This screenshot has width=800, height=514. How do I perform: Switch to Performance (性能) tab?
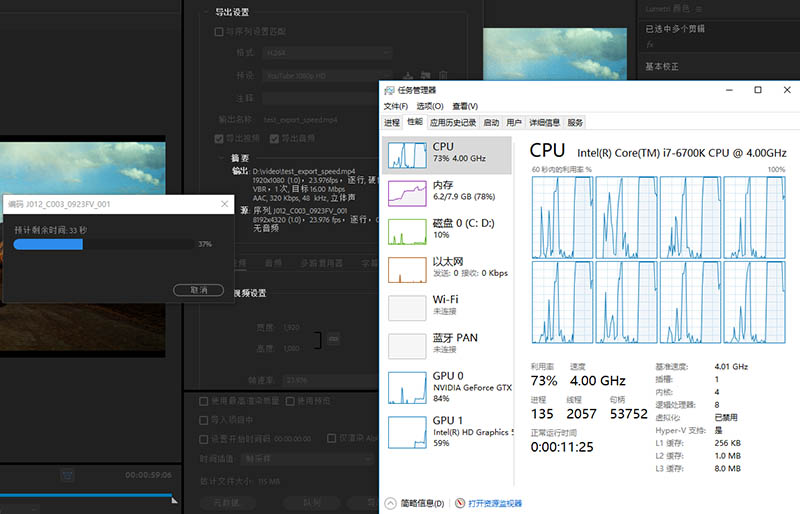(x=415, y=121)
